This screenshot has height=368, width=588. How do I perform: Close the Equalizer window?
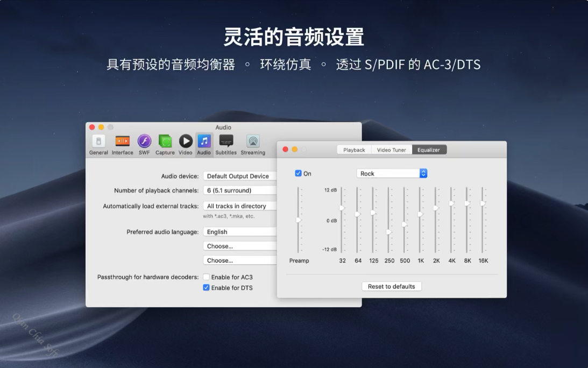(285, 150)
